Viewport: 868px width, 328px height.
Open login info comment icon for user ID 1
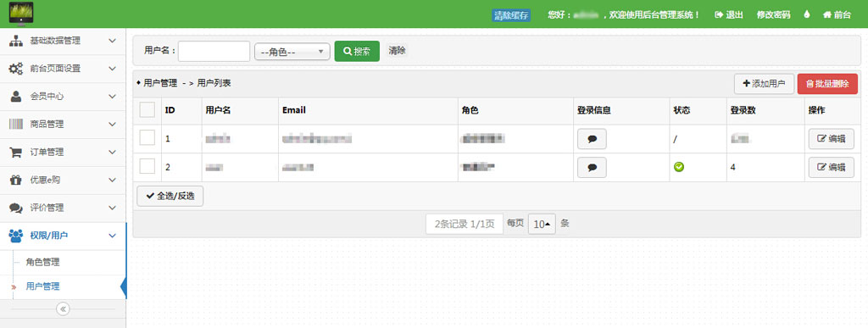592,139
